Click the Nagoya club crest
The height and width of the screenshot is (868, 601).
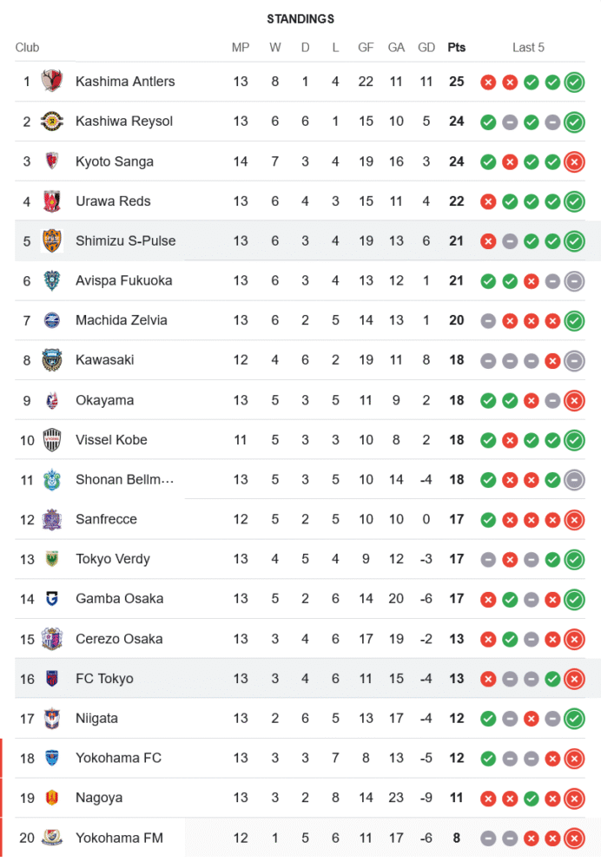click(52, 798)
